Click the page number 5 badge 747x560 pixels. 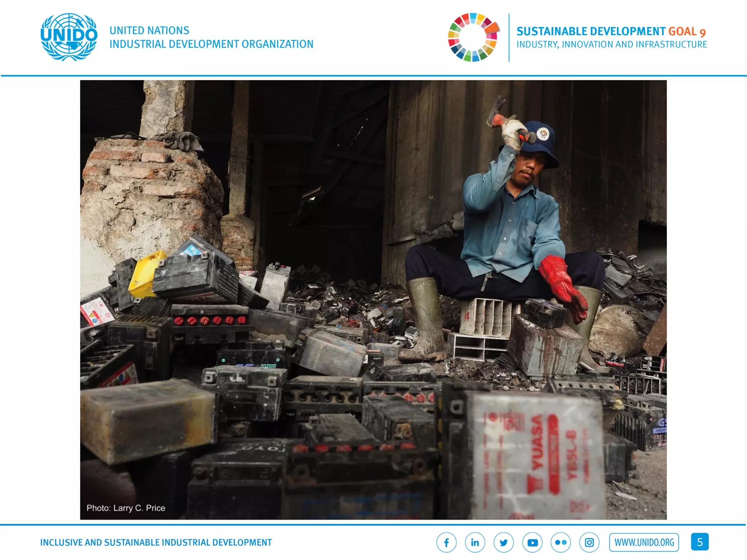pyautogui.click(x=700, y=542)
